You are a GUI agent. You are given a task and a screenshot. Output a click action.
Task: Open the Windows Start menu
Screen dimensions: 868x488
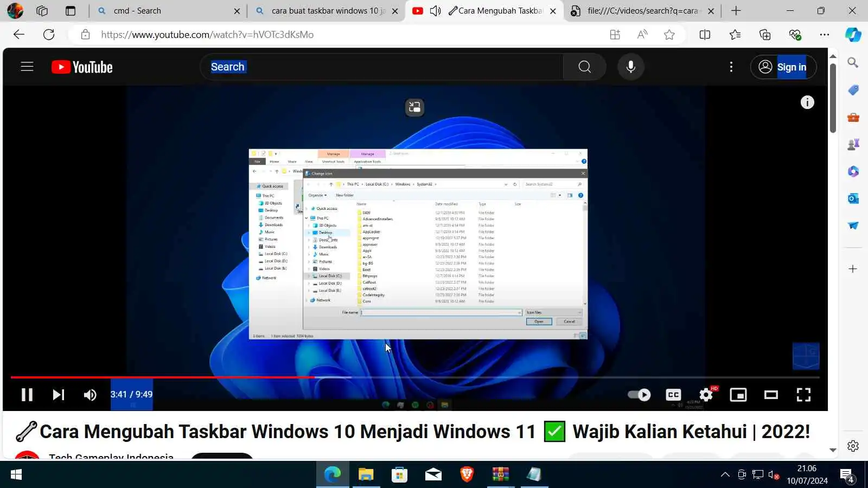[x=16, y=475]
